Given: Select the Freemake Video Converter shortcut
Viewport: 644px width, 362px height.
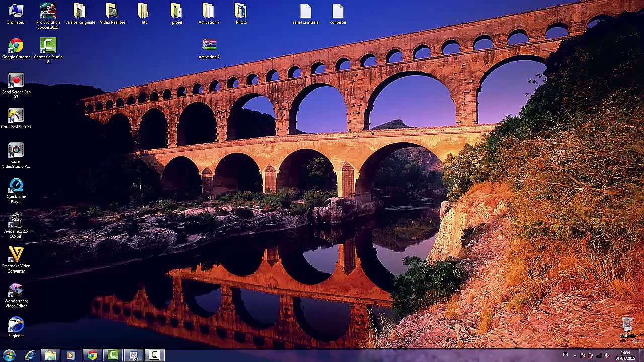Looking at the screenshot, I should (x=16, y=260).
